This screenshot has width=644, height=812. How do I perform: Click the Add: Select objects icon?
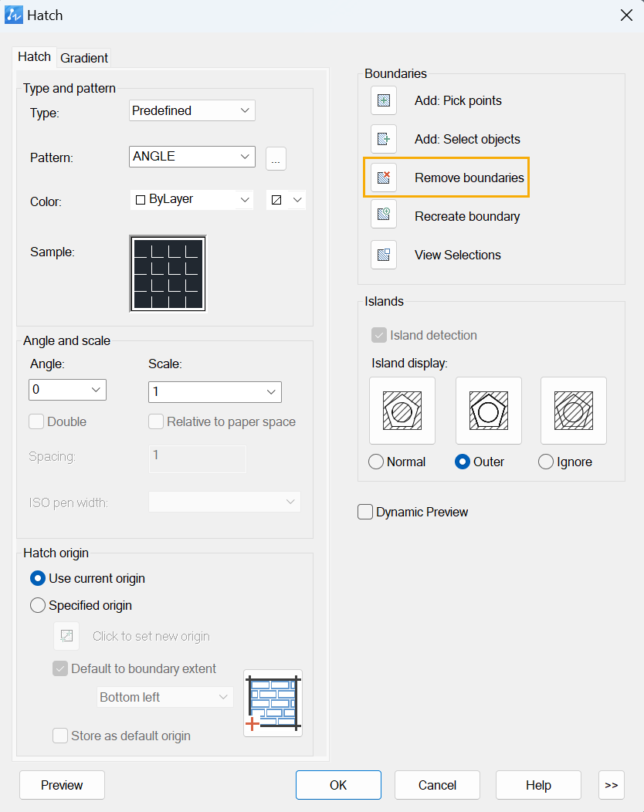coord(384,139)
